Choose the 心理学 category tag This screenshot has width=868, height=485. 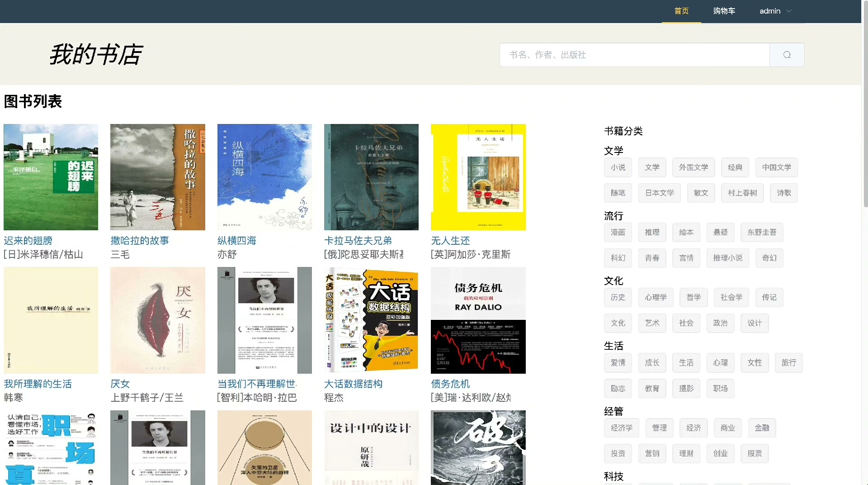(x=656, y=298)
